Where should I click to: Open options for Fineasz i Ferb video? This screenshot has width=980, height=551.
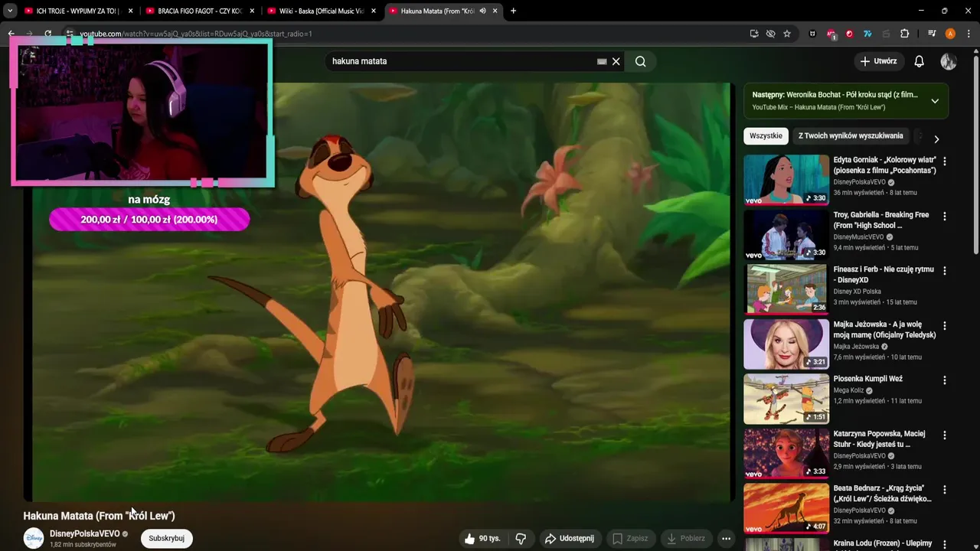tap(945, 271)
